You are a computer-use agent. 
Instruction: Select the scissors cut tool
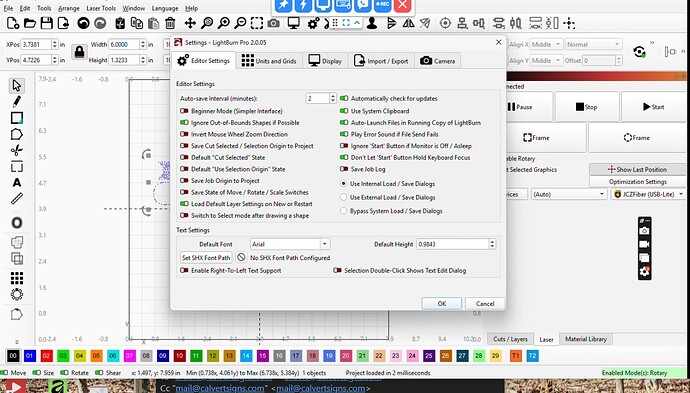(x=17, y=151)
